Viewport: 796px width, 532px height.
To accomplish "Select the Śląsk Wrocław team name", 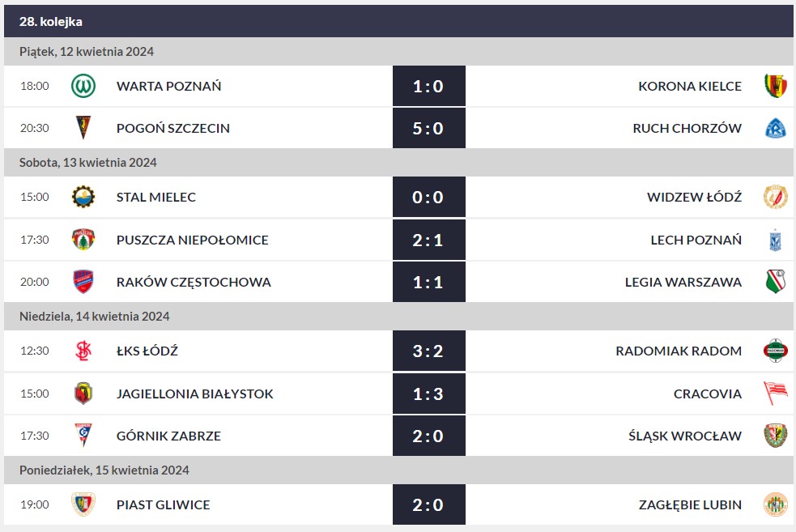I will tap(684, 436).
